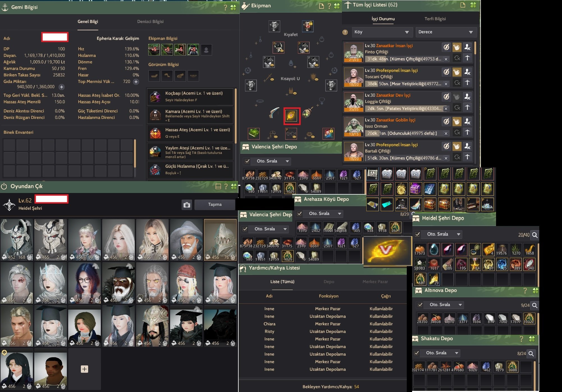The height and width of the screenshot is (392, 562).
Task: Expand the Oto. Sırala dropdown in Arehaza Köyü Depo
Action: click(x=339, y=214)
